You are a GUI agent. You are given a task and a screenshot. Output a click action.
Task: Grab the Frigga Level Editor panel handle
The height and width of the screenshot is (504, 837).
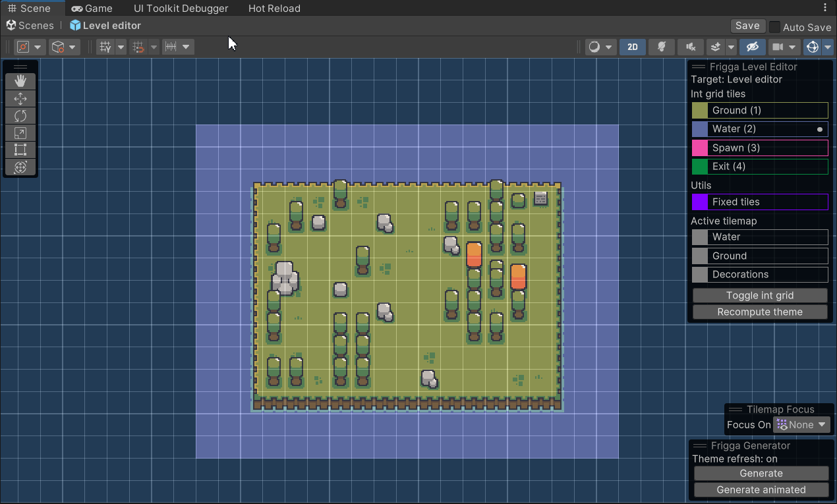[698, 67]
